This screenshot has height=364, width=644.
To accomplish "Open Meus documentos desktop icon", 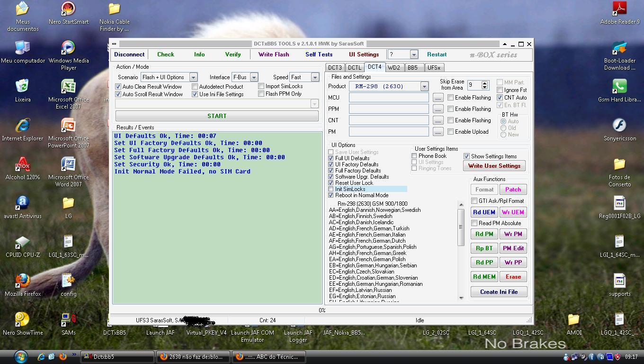I will coord(23,17).
